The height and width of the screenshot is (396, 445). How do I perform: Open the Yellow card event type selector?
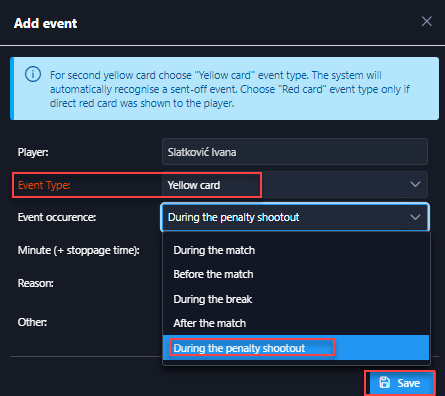pos(295,185)
